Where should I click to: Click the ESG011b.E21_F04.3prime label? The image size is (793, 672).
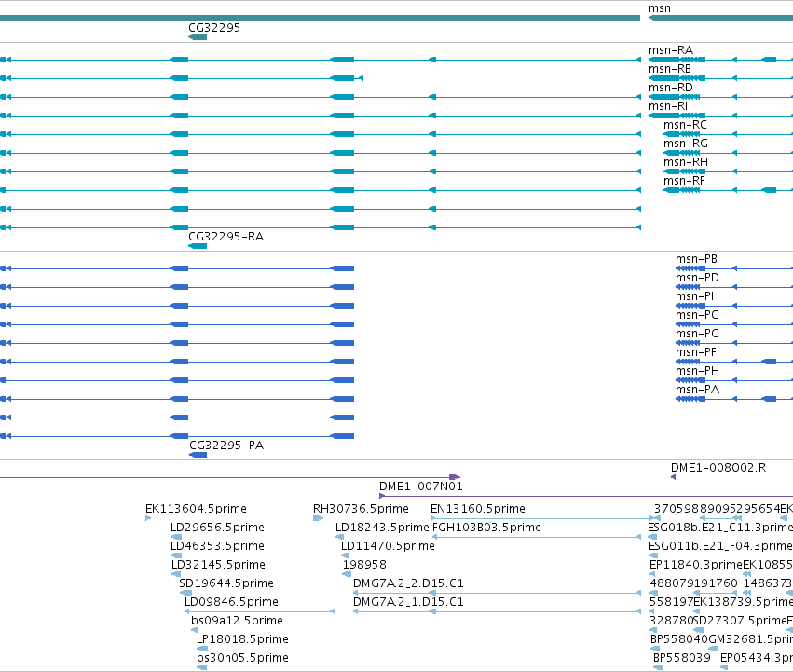point(720,546)
